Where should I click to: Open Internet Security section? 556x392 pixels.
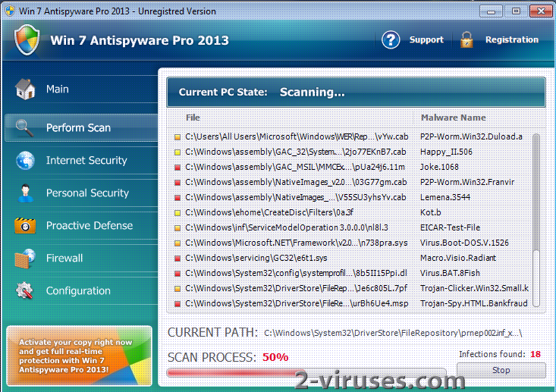[x=81, y=160]
